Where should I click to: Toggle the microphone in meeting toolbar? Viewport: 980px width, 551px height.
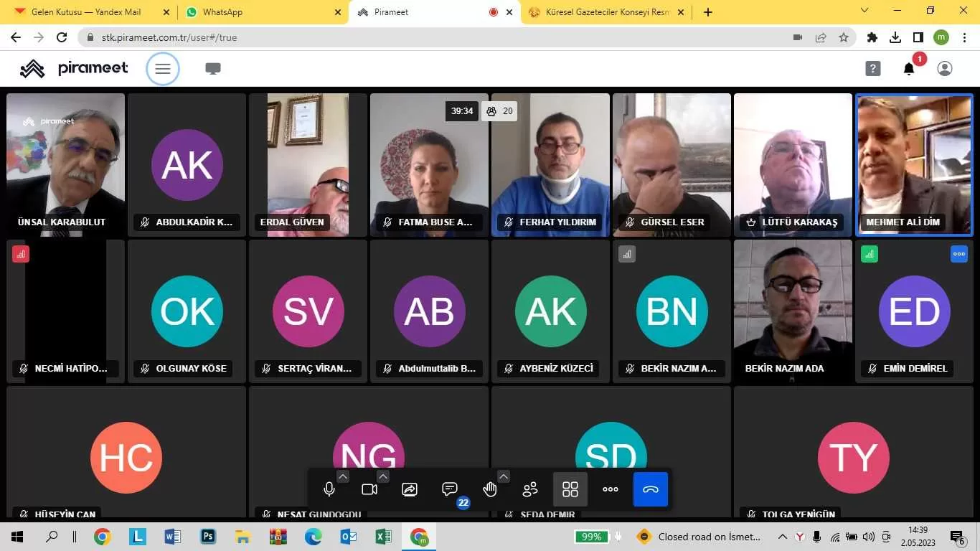(x=329, y=489)
